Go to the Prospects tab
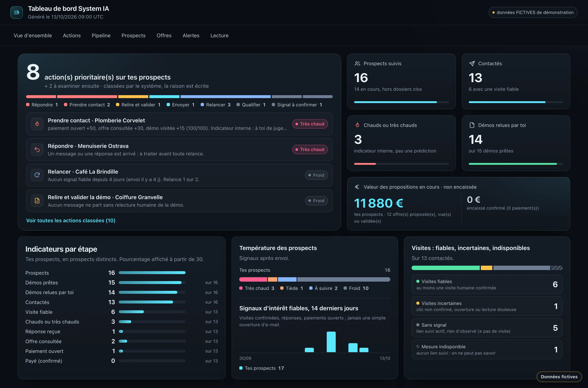The height and width of the screenshot is (388, 588). [x=134, y=36]
